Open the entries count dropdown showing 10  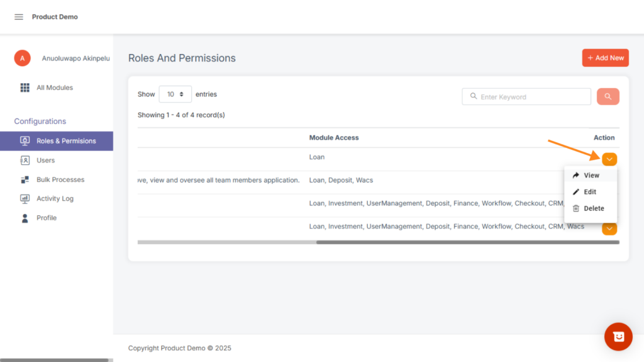tap(175, 94)
